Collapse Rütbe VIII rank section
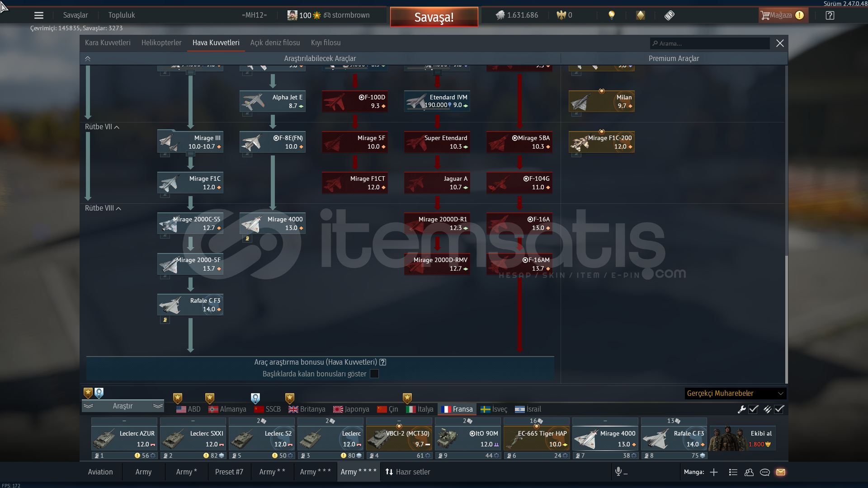This screenshot has height=488, width=868. [103, 208]
